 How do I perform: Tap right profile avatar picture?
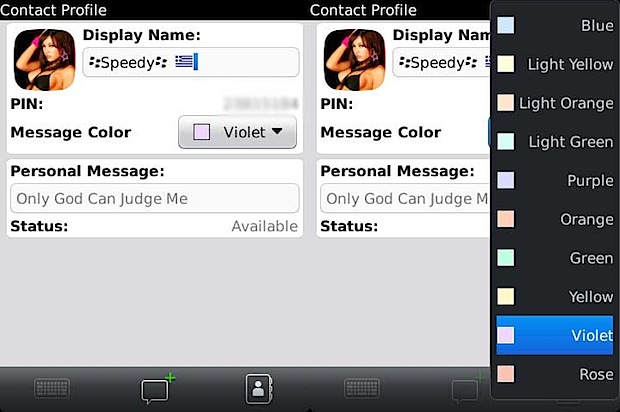click(354, 60)
